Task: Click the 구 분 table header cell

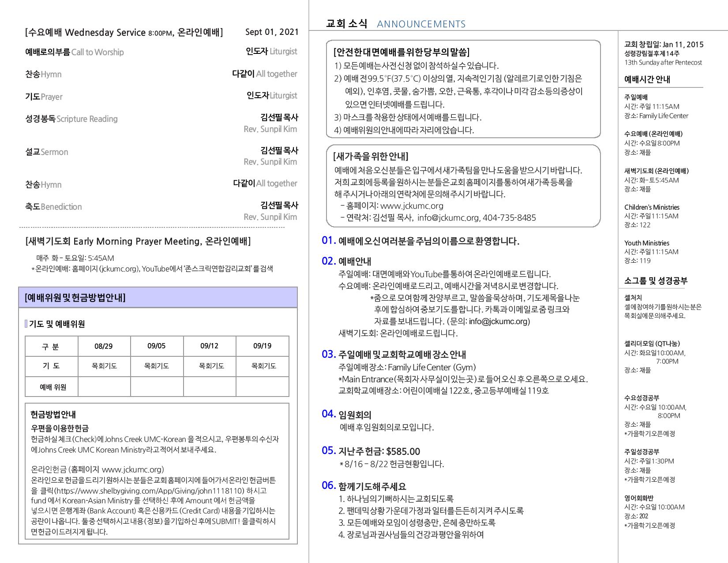Action: click(x=51, y=346)
